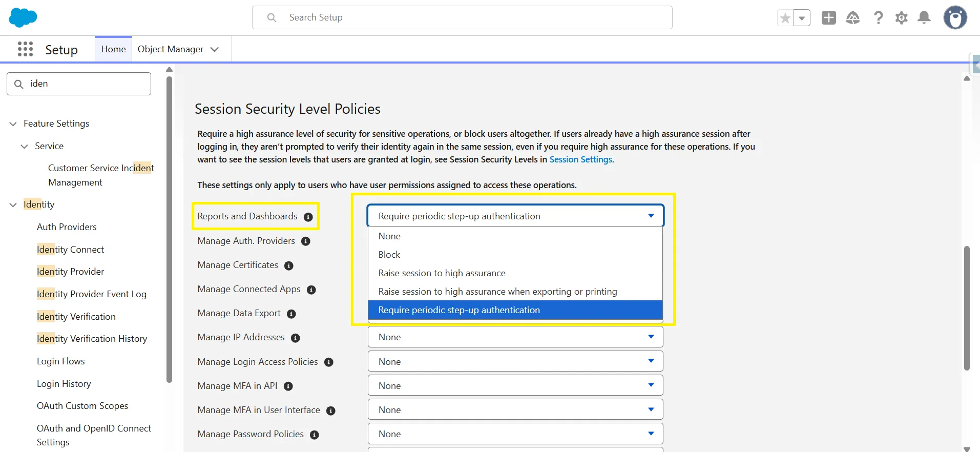Screen dimensions: 980x452
Task: Open OAuth Custom Scopes
Action: point(82,406)
